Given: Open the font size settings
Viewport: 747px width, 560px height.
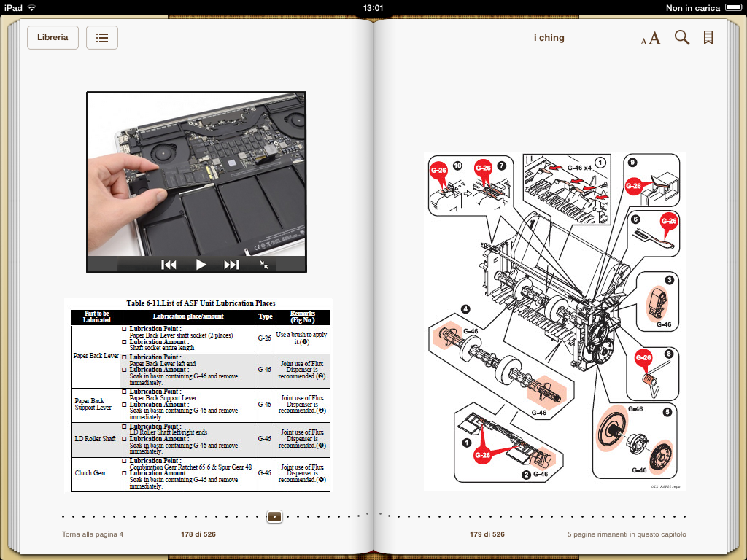Looking at the screenshot, I should (x=651, y=38).
